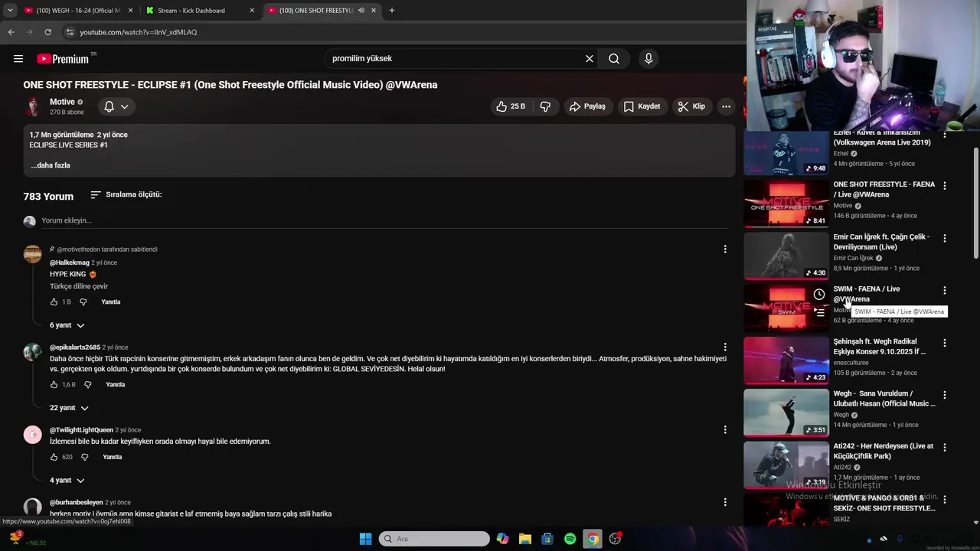Viewport: 980px width, 551px height.
Task: Close the Kick Dashboard tab
Action: click(252, 11)
